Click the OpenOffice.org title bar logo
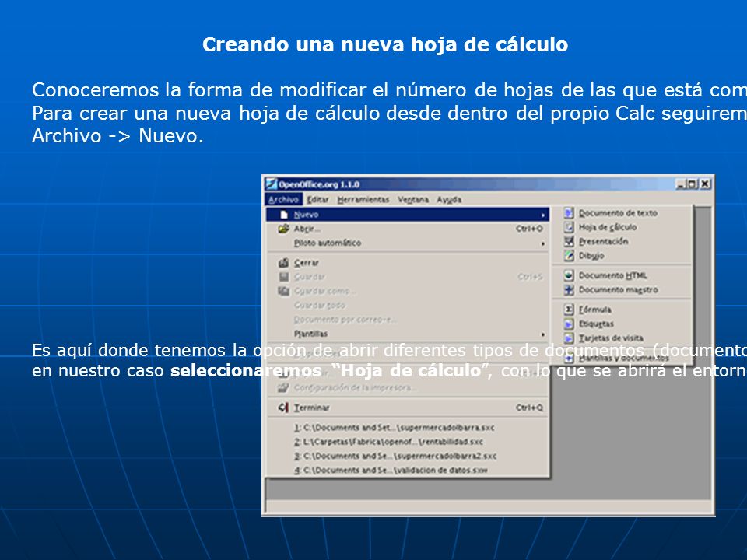The height and width of the screenshot is (560, 747). (x=272, y=184)
